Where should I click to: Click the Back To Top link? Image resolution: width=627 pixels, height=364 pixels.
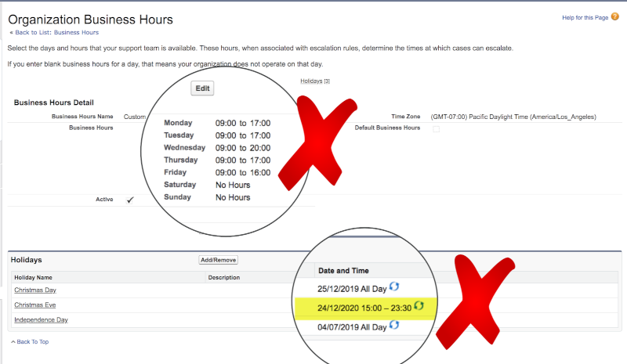click(x=31, y=342)
